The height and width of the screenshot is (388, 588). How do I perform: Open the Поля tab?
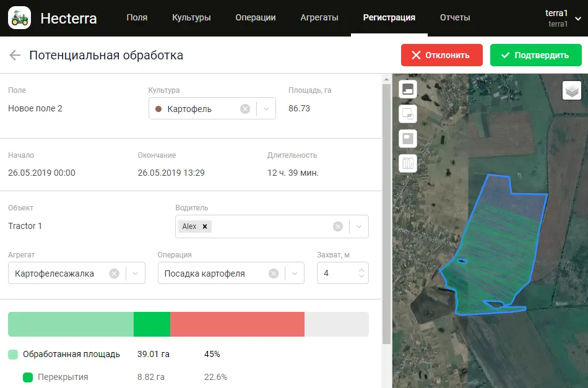point(137,17)
